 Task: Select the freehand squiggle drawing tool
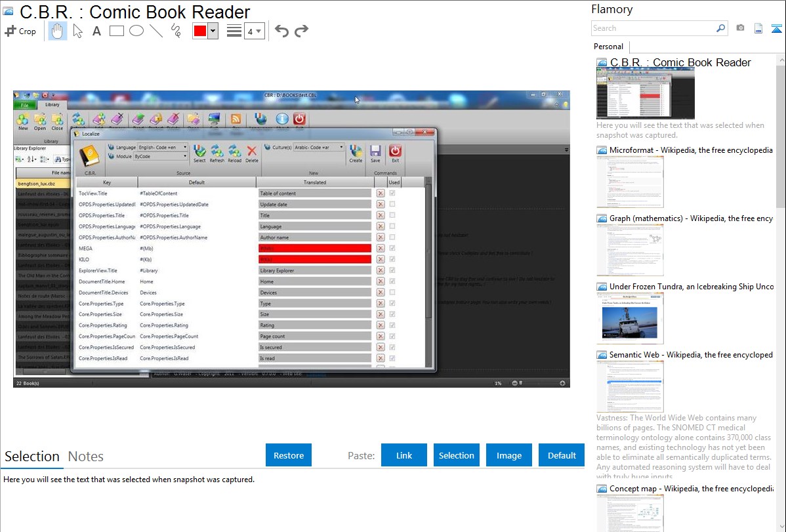[176, 31]
